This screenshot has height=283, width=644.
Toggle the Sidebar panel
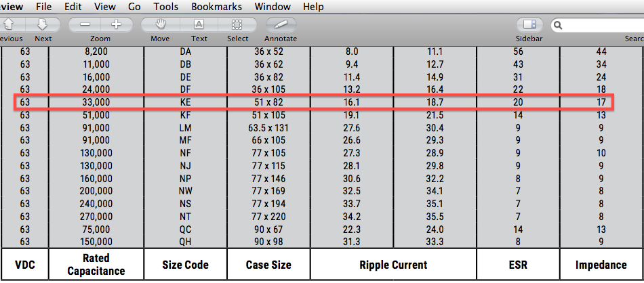click(x=529, y=24)
